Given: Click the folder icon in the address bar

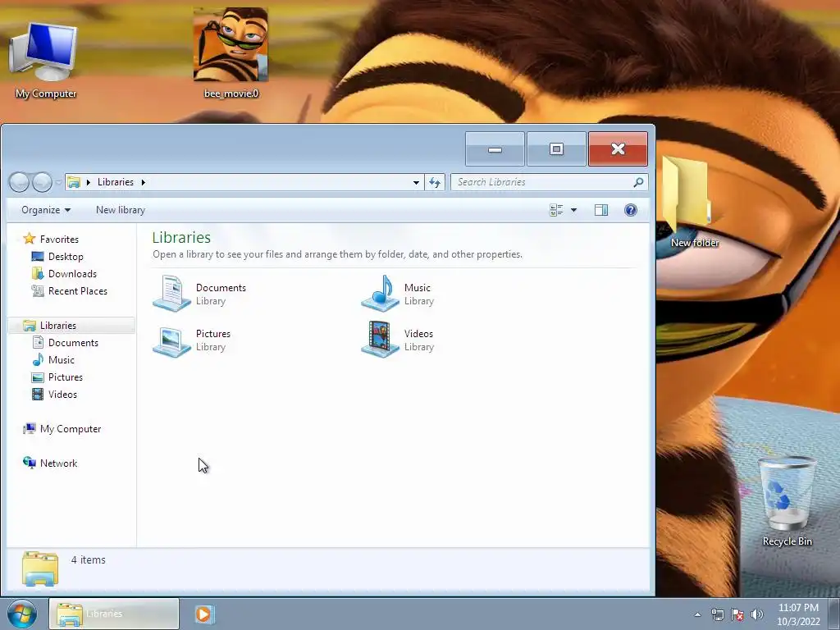Looking at the screenshot, I should [74, 182].
